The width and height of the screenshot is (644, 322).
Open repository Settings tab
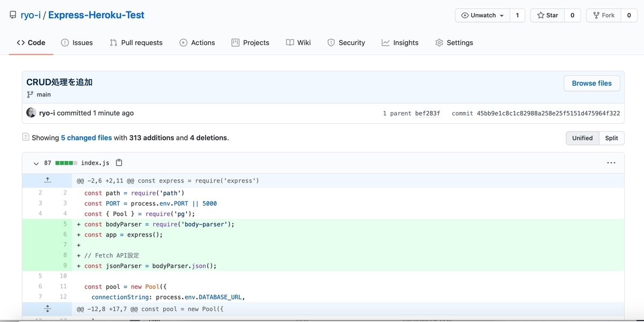[454, 42]
